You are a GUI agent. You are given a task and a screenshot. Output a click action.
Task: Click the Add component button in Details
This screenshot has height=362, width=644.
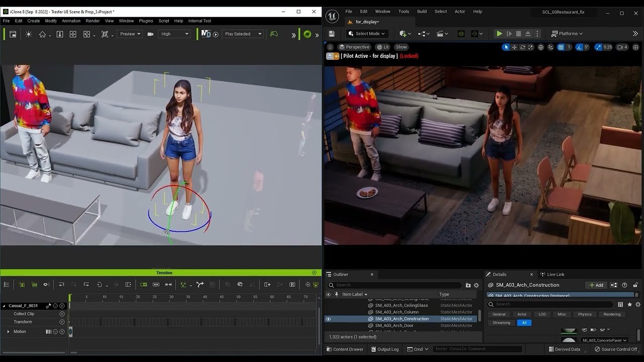596,285
